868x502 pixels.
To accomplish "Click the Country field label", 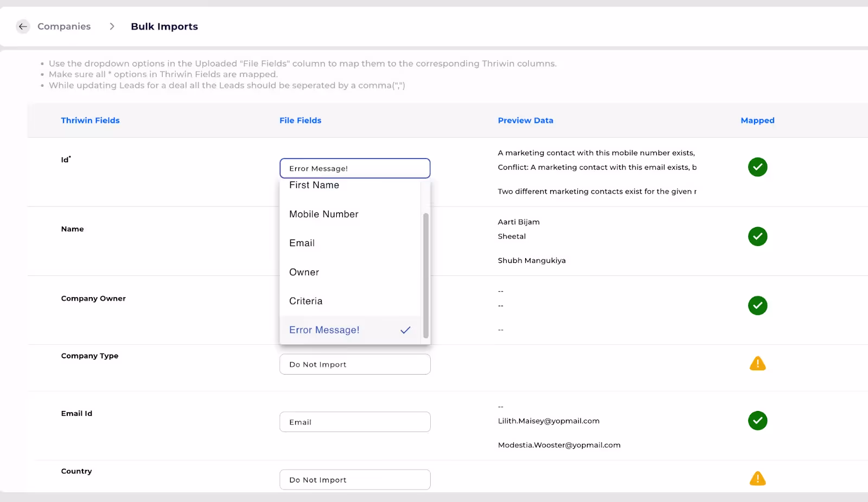I will click(76, 471).
